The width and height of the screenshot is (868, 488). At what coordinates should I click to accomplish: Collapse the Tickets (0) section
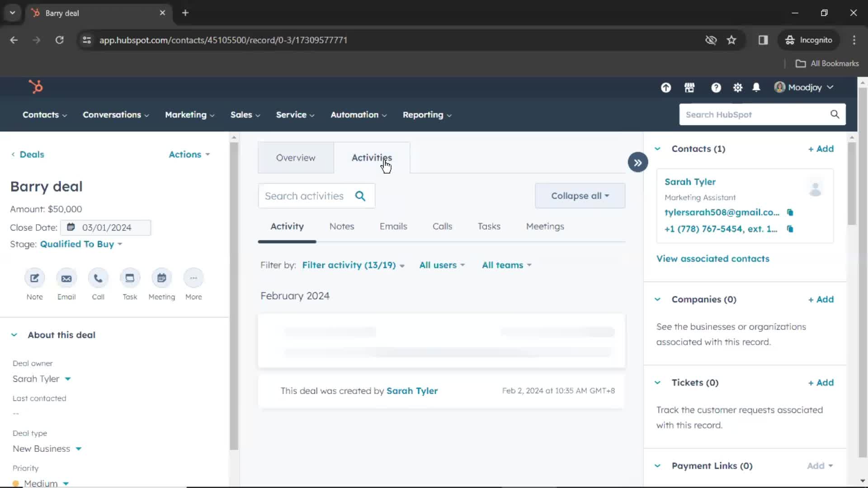point(658,382)
